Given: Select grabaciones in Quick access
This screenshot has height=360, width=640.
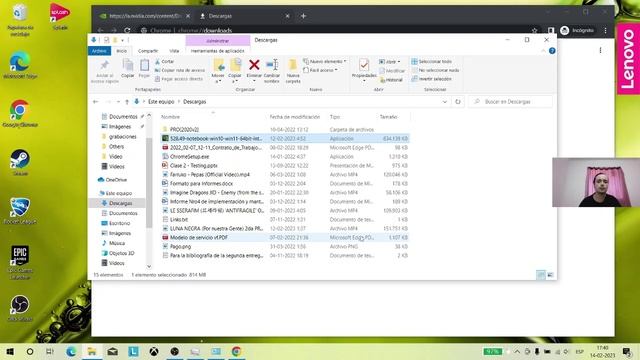Looking at the screenshot, I should click(119, 136).
